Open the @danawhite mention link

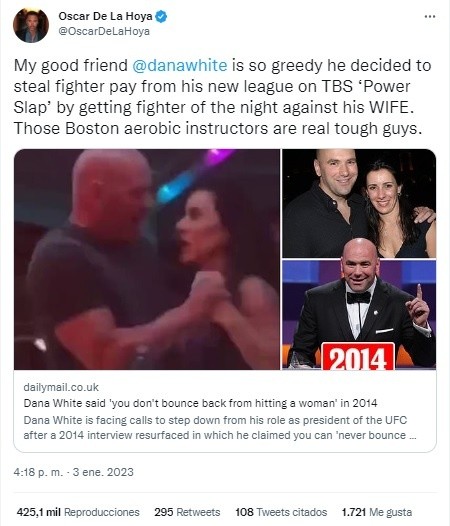[180, 65]
